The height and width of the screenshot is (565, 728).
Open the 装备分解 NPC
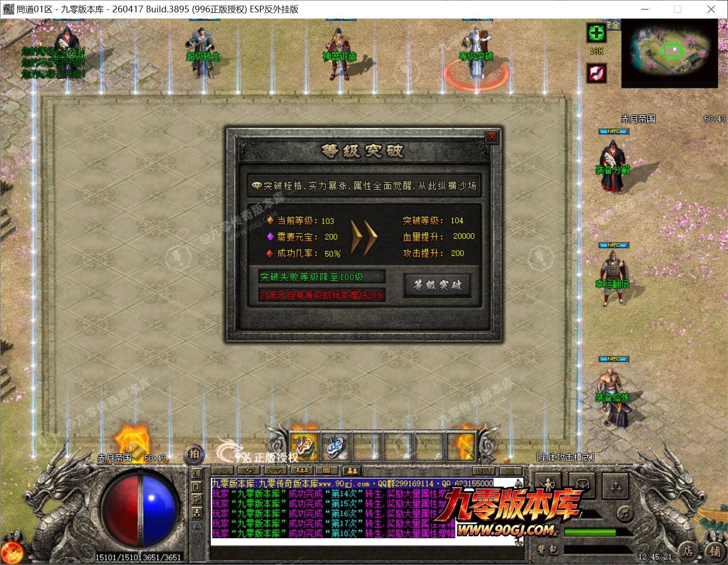612,166
